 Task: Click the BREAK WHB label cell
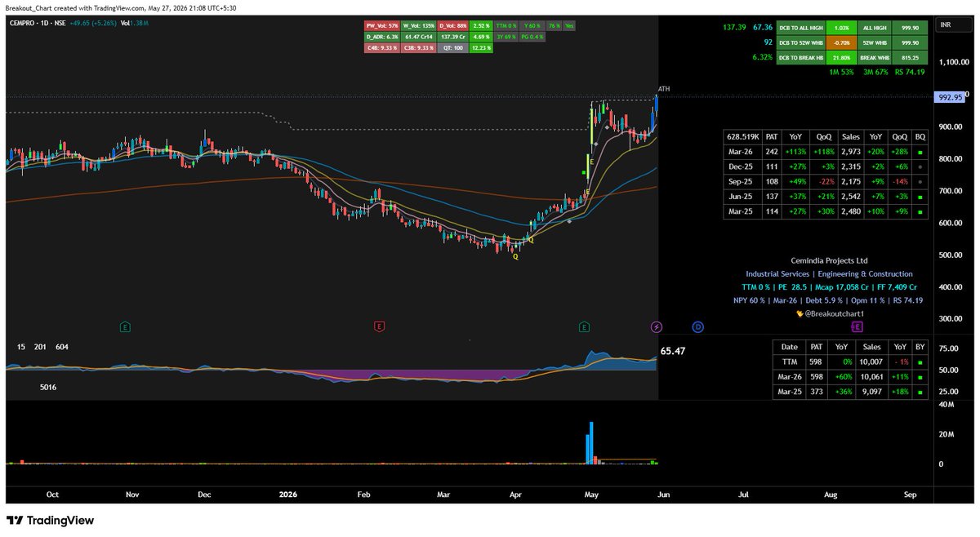[x=873, y=57]
